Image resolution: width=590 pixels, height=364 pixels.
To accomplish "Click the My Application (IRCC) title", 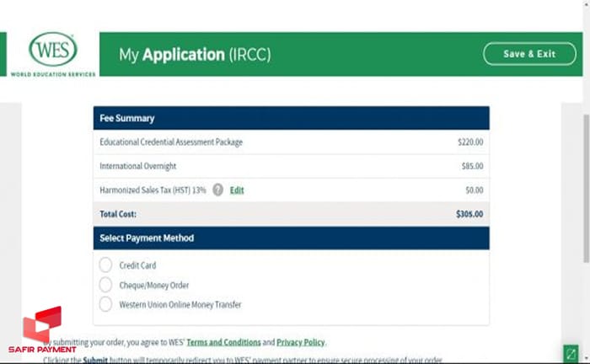I will [195, 55].
